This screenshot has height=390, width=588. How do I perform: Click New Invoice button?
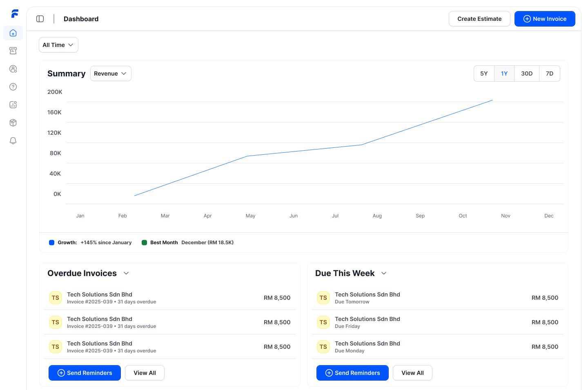545,19
